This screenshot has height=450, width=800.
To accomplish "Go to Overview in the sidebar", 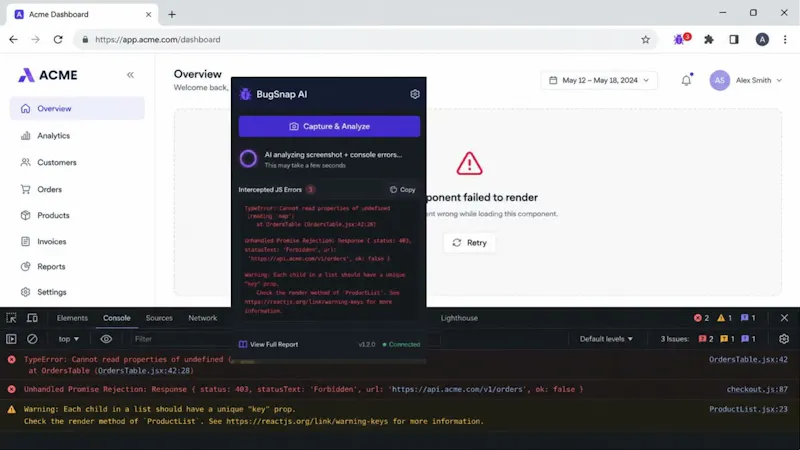I will (x=77, y=108).
